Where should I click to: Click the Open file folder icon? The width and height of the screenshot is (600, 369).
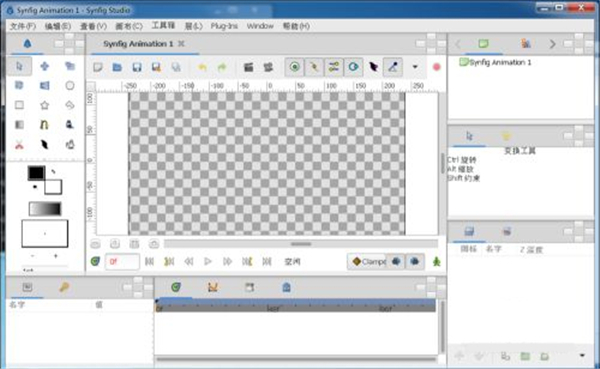(x=117, y=67)
